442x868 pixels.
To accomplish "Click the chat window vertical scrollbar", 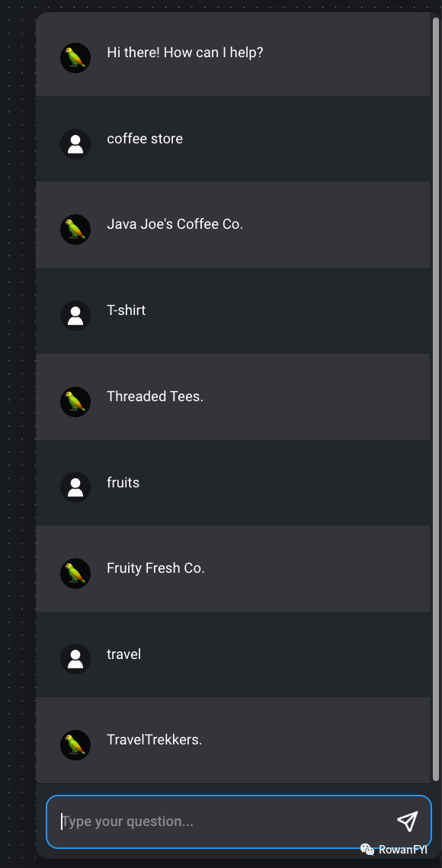I will (x=436, y=397).
